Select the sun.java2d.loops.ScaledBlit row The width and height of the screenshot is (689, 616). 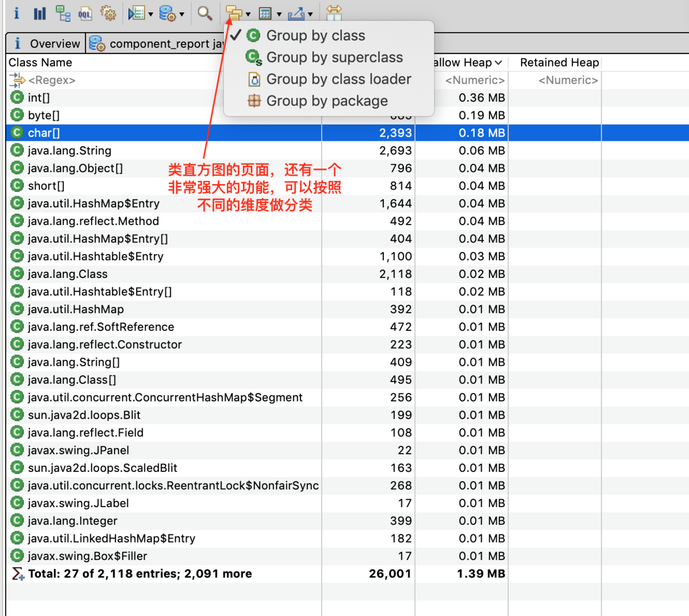(x=348, y=468)
